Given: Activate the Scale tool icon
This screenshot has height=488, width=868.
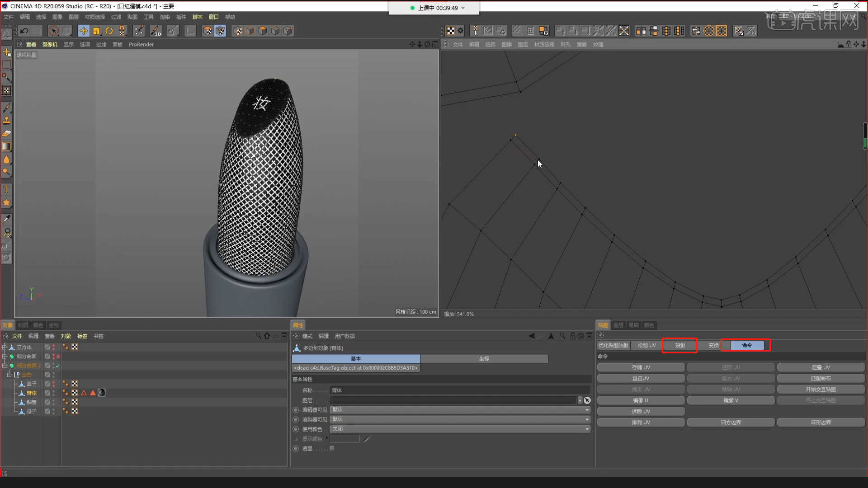Looking at the screenshot, I should pos(96,31).
